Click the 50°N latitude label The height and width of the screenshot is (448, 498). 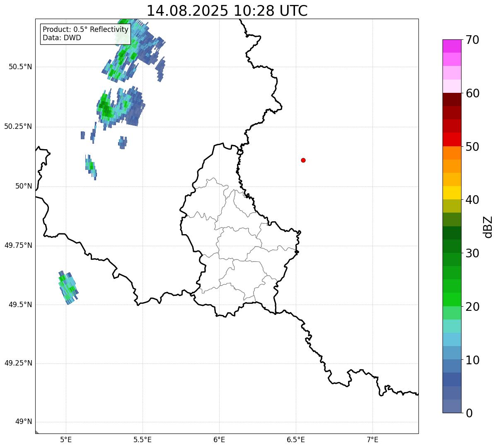coord(24,186)
